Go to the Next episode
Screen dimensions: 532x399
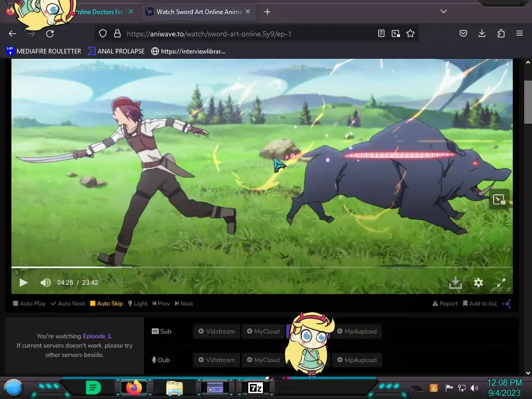click(184, 303)
